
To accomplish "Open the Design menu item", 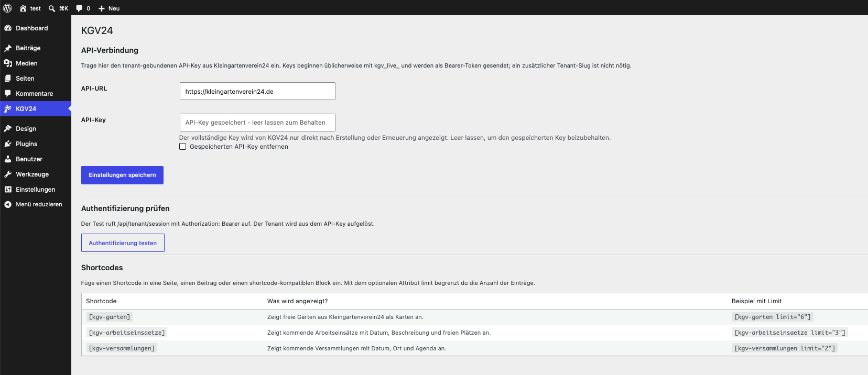I will 36,129.
